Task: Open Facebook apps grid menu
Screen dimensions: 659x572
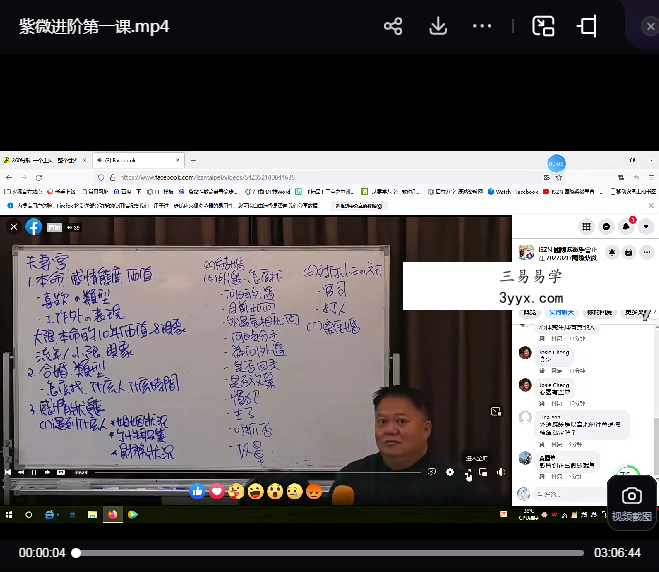Action: coord(586,227)
